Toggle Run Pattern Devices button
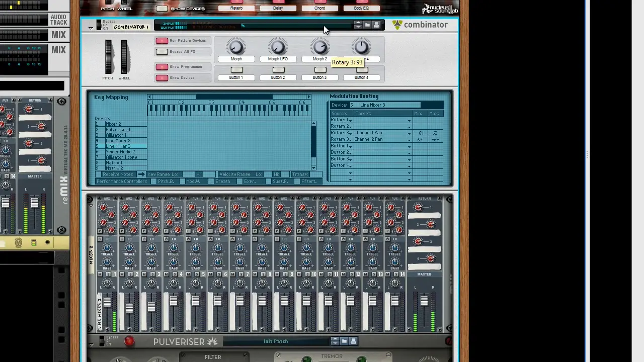This screenshot has width=644, height=362. (x=162, y=41)
